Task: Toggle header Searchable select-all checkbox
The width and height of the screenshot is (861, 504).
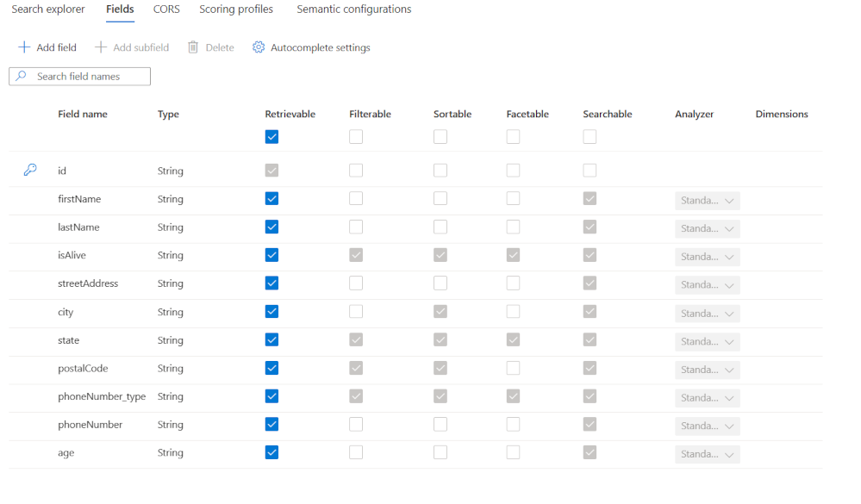Action: (x=590, y=137)
